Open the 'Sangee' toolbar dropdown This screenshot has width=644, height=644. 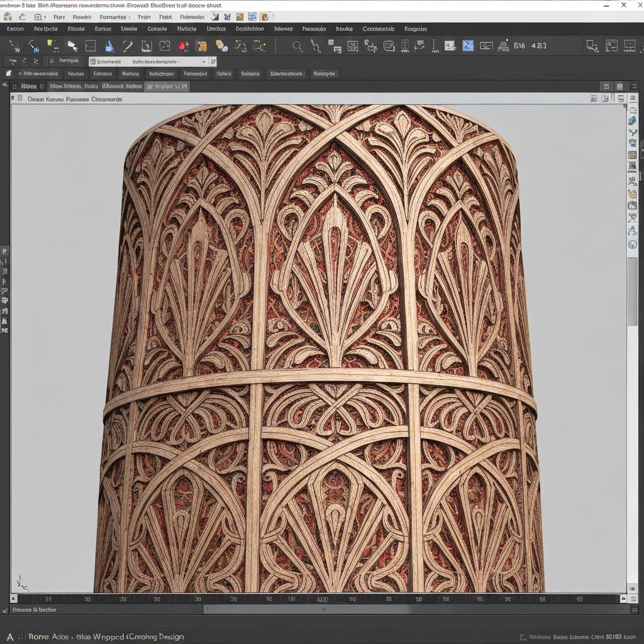click(x=67, y=61)
